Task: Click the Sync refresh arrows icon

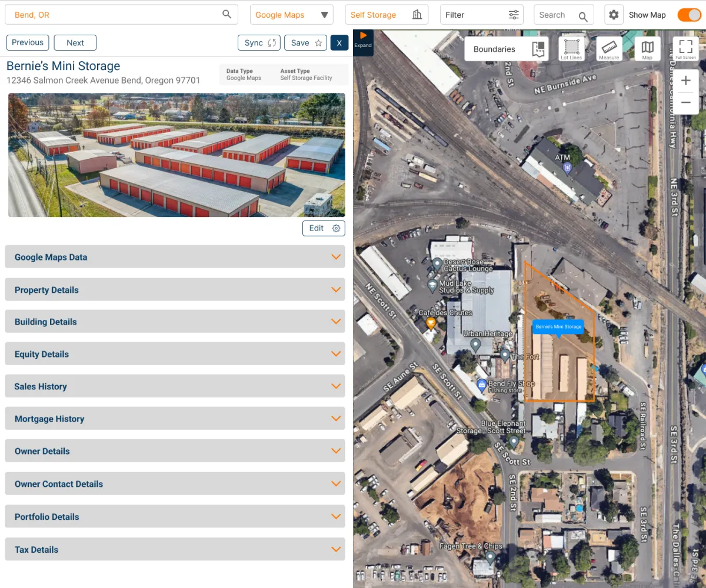Action: tap(272, 43)
